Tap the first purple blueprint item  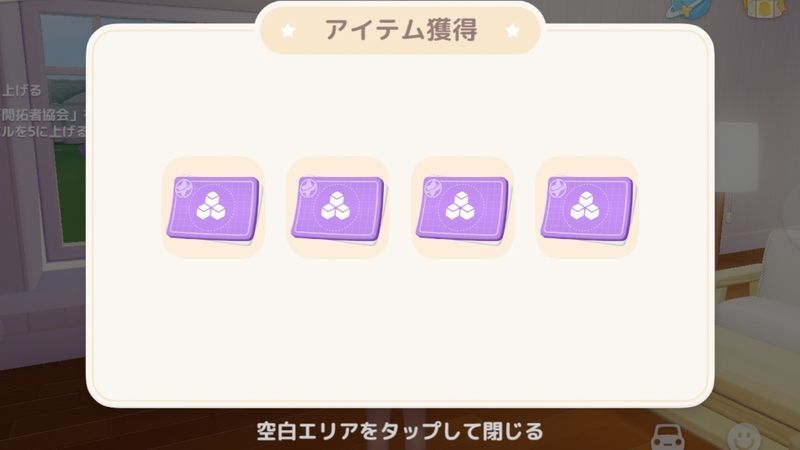coord(213,208)
